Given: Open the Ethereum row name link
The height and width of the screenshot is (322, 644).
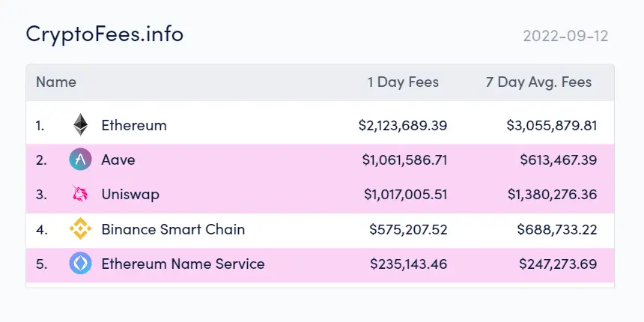Looking at the screenshot, I should [134, 125].
